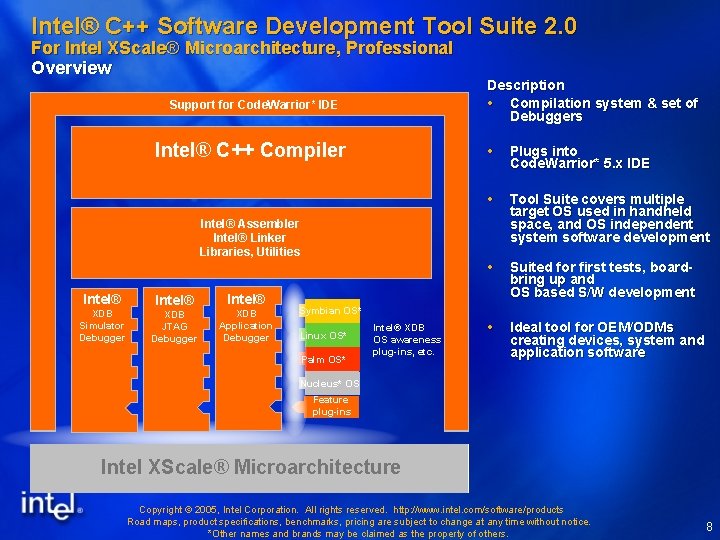Click the "*Other names and brands" footnote

point(358,534)
